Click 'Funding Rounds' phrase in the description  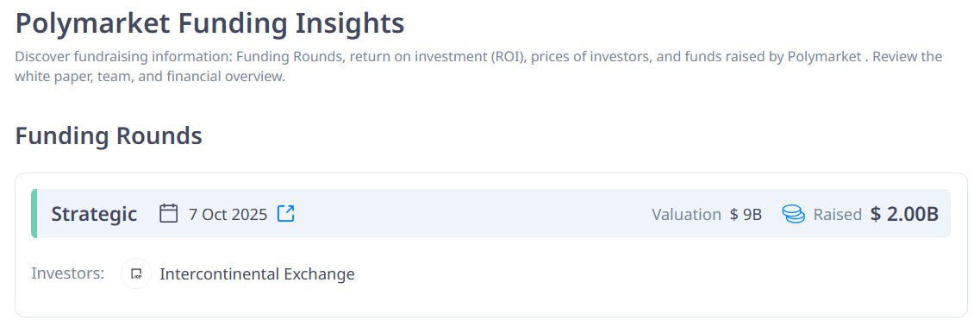click(x=289, y=56)
